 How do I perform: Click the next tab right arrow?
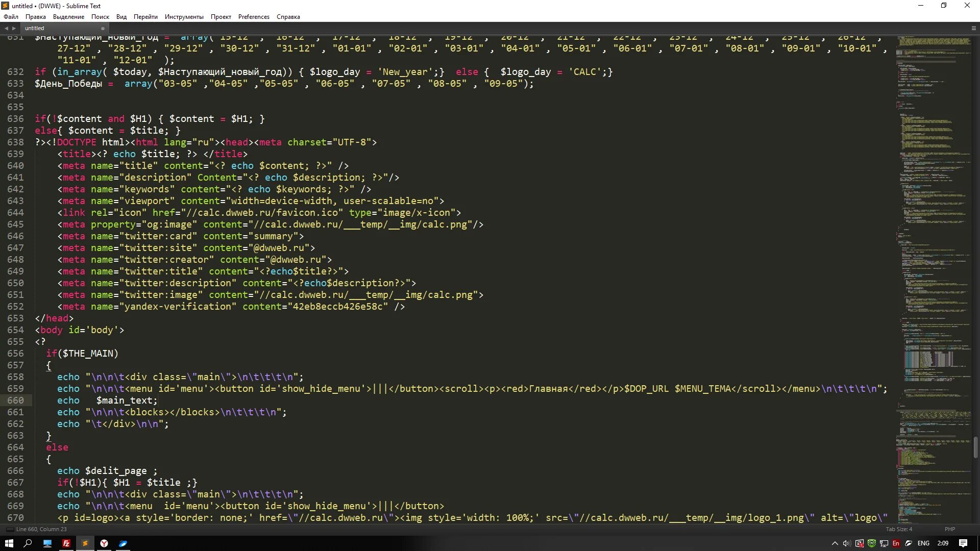click(14, 28)
